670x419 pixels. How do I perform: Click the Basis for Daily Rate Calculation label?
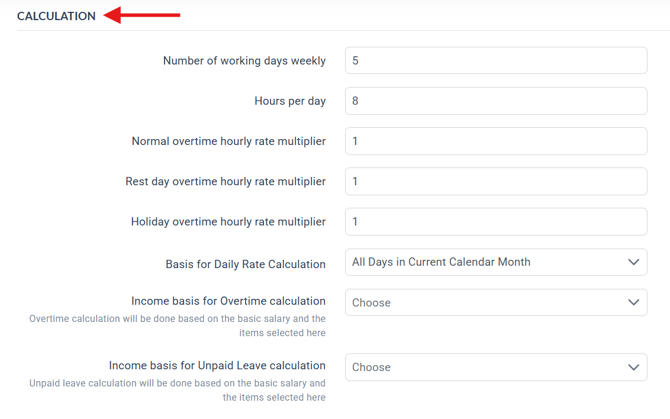pos(245,264)
